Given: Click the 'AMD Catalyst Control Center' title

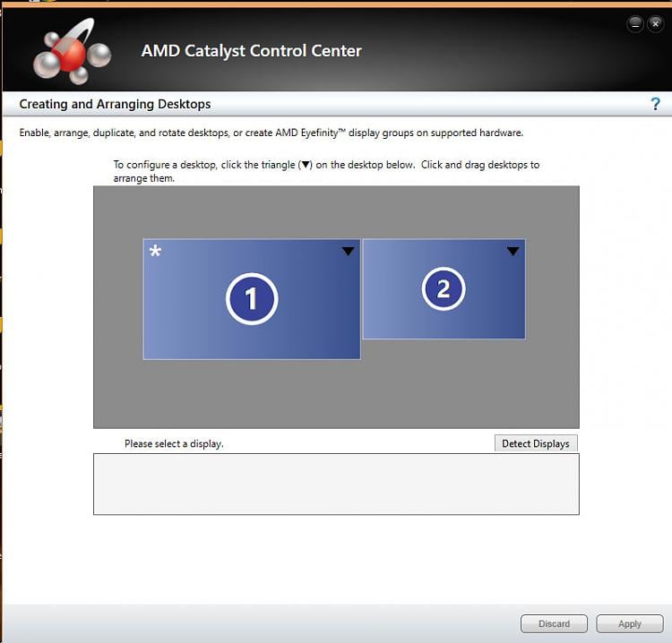Looking at the screenshot, I should (x=251, y=50).
